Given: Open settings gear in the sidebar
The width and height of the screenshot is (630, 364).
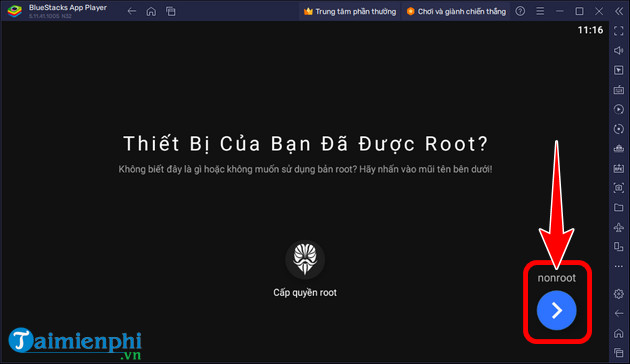Looking at the screenshot, I should pyautogui.click(x=619, y=294).
